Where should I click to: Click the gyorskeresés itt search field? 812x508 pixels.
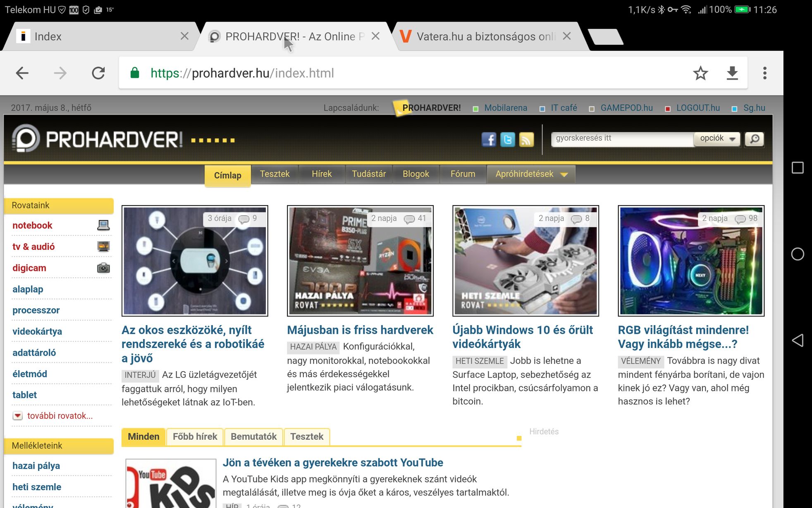click(622, 139)
